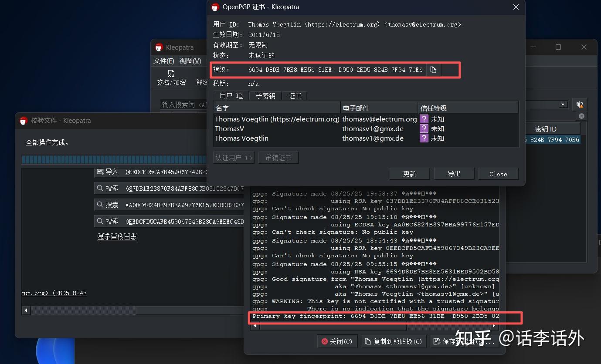
Task: Click the 名字 column header
Action: point(277,108)
